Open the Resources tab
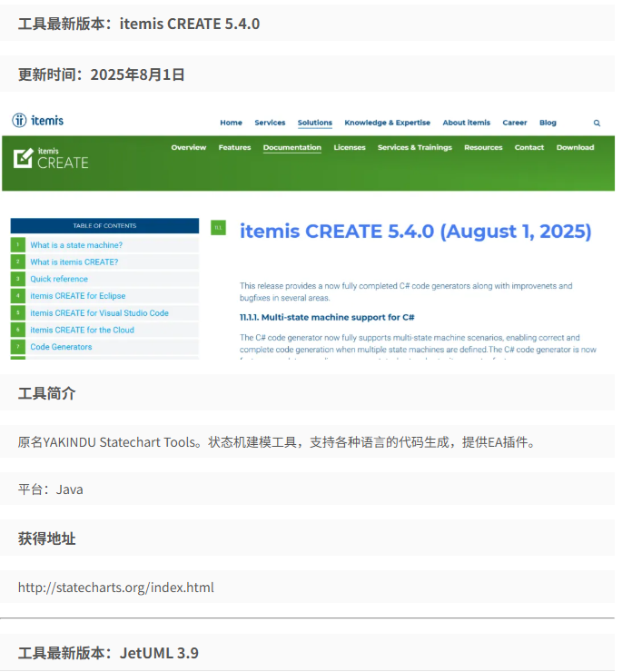The image size is (632, 672). pos(483,147)
